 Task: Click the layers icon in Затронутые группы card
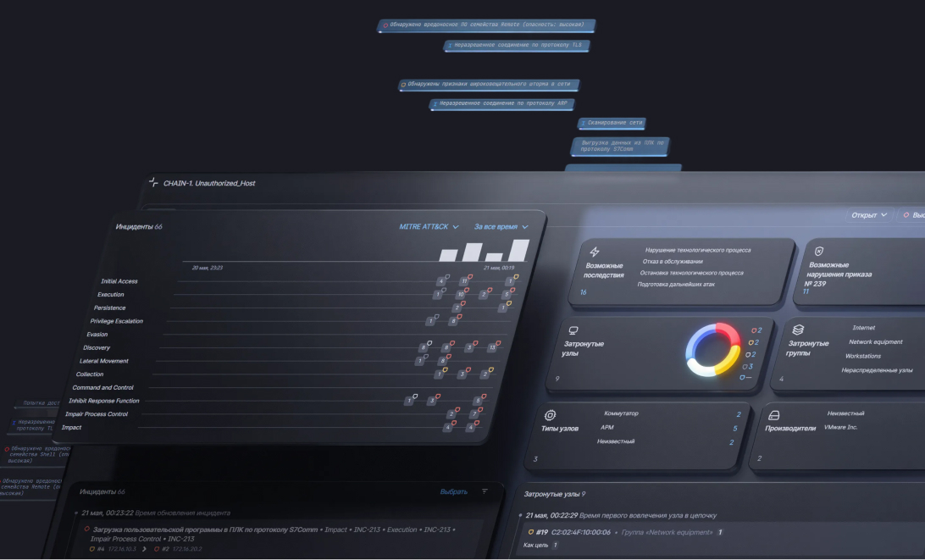coord(798,330)
